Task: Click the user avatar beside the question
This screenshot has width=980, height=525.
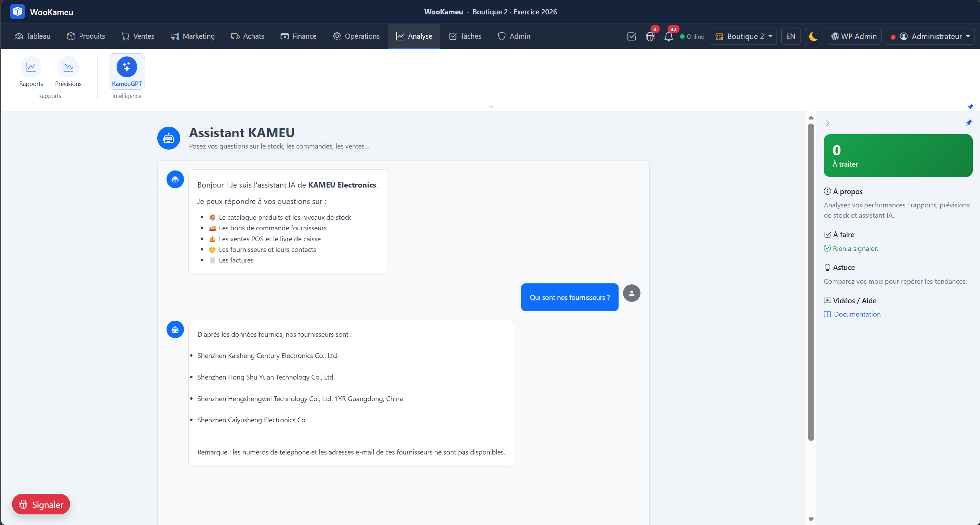Action: click(632, 293)
